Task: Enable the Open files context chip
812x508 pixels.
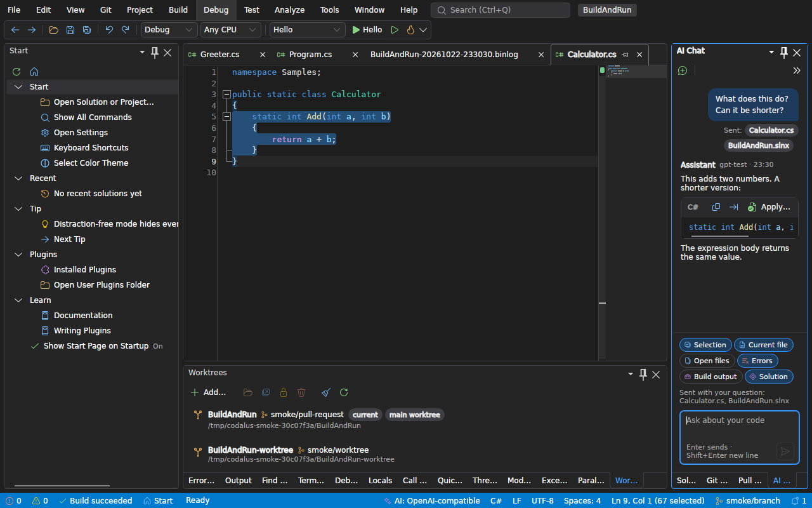Action: (x=707, y=361)
